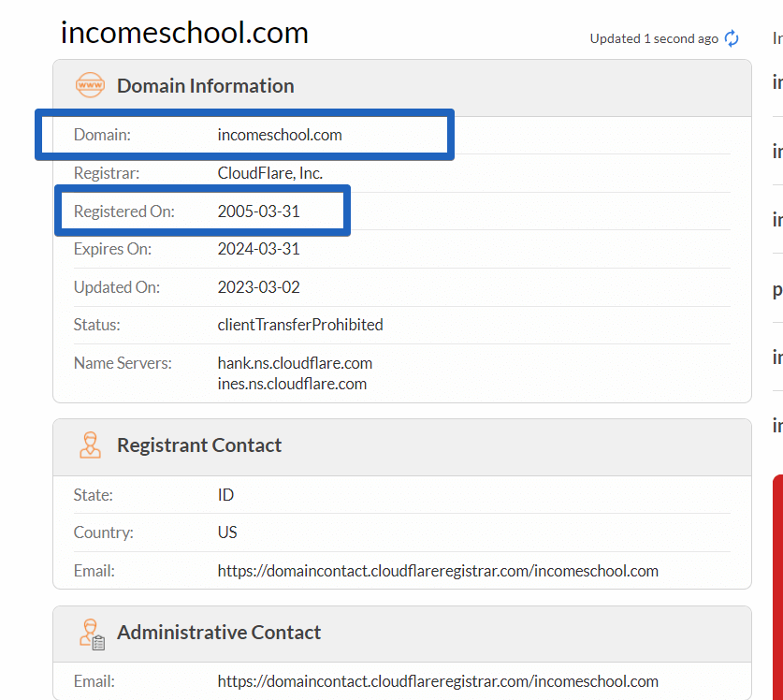
Task: Click the person icon beside Registrant Contact
Action: click(x=90, y=445)
